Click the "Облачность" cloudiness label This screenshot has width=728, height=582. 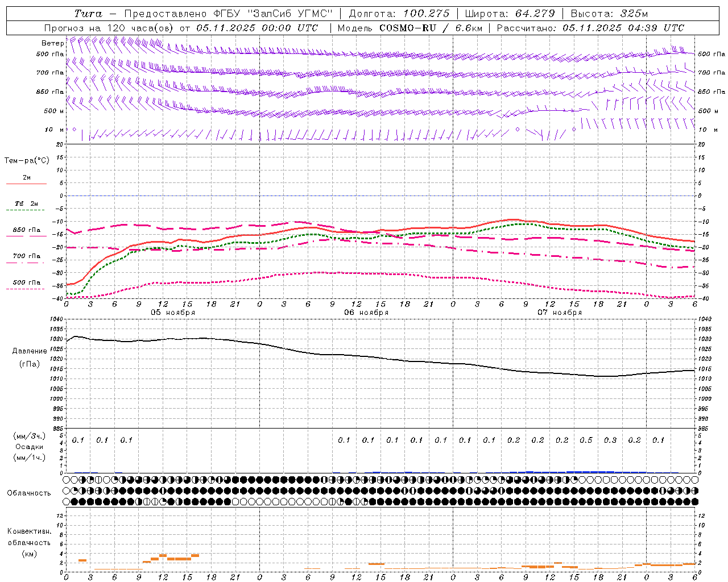tap(29, 493)
